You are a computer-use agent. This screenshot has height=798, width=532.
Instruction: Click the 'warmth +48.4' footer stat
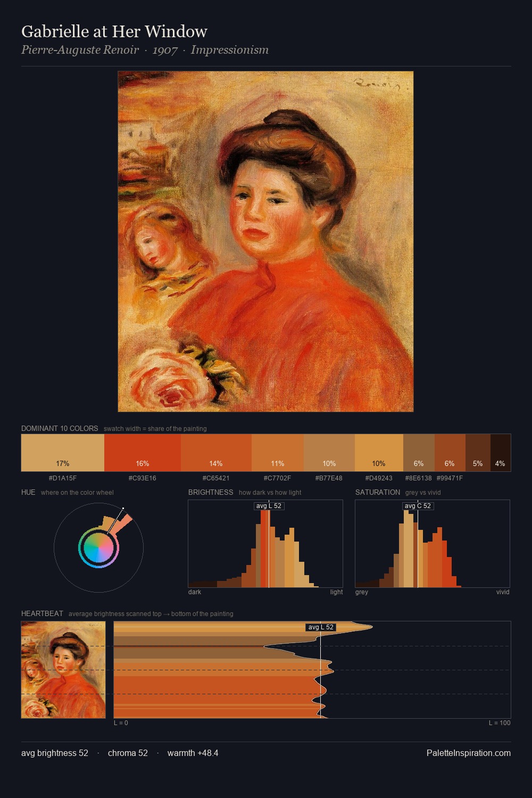(193, 753)
